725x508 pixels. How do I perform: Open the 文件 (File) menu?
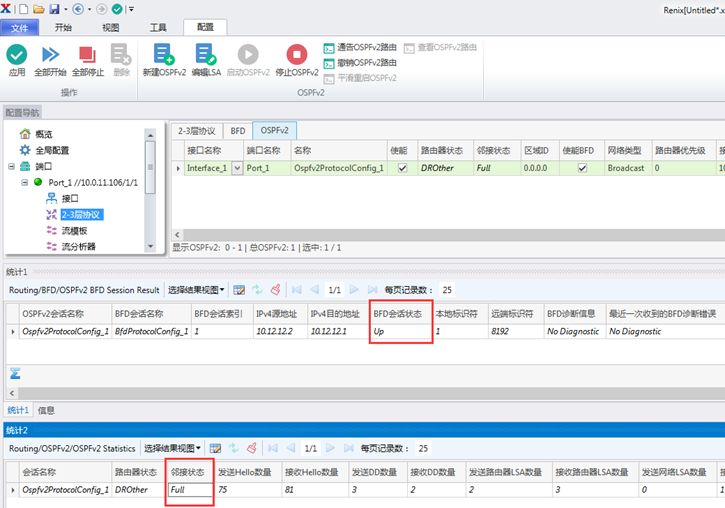19,28
